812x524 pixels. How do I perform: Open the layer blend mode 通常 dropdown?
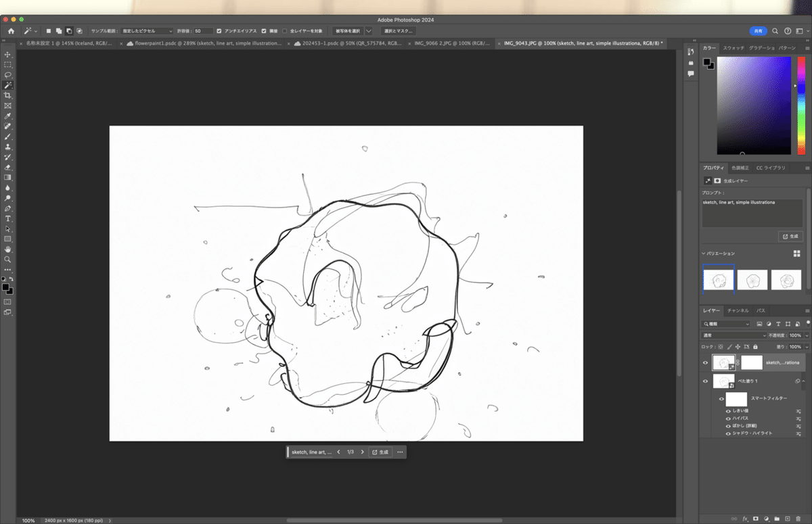734,335
